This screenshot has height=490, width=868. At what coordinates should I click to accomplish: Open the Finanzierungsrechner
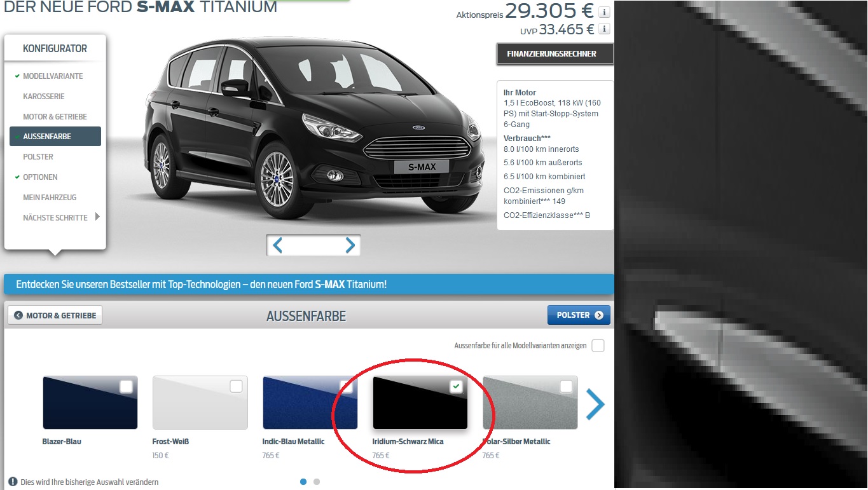555,54
